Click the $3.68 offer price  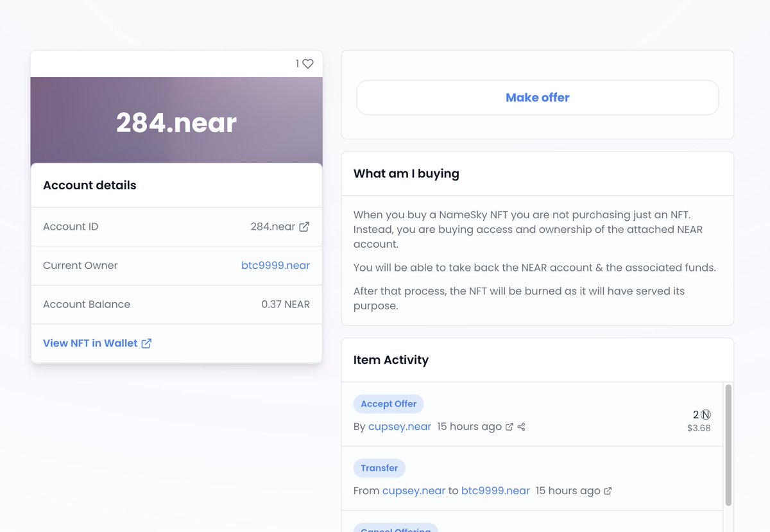click(699, 428)
